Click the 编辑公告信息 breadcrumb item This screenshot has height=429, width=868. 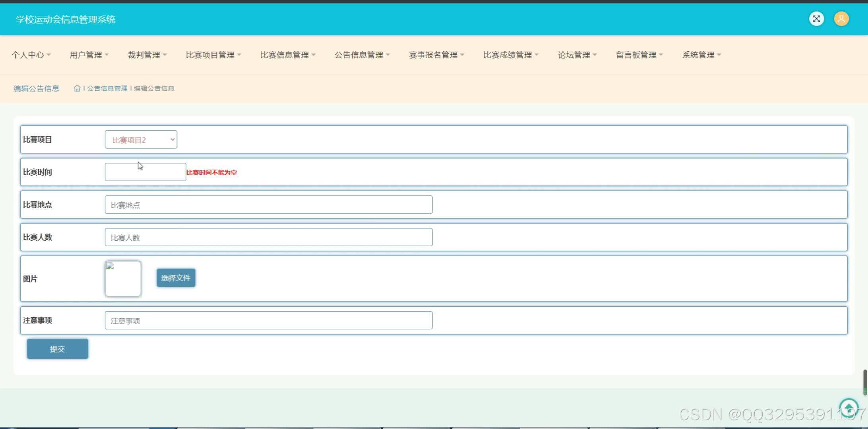154,88
